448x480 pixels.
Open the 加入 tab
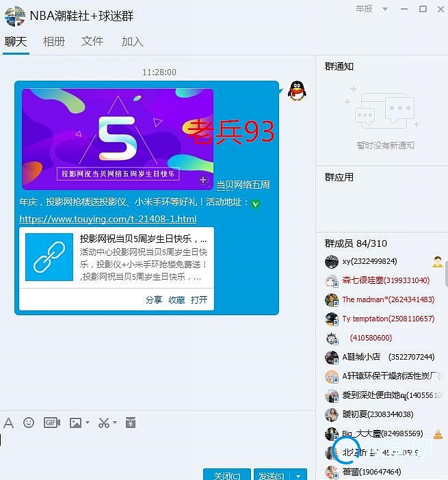pyautogui.click(x=132, y=41)
